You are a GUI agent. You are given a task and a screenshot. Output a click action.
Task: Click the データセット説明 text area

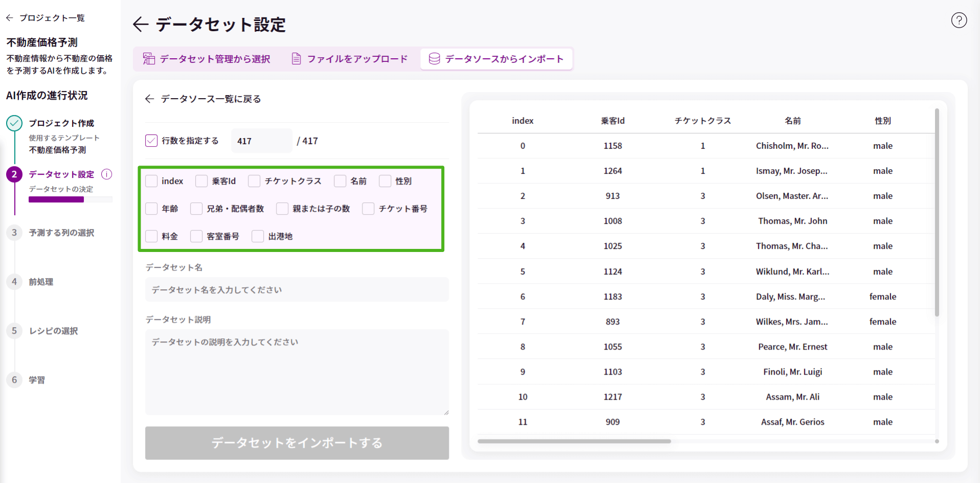tap(297, 372)
